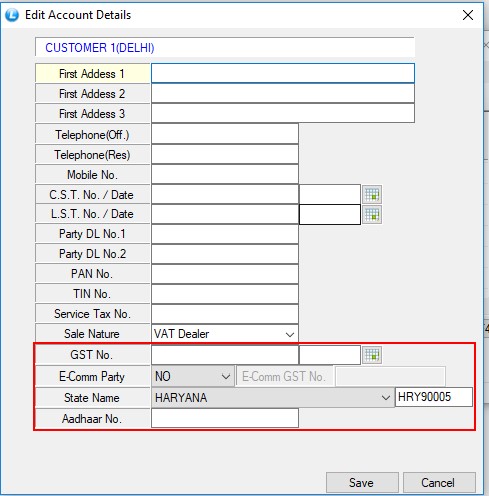The image size is (489, 496).
Task: Close the Edit Account Details window
Action: coord(468,15)
